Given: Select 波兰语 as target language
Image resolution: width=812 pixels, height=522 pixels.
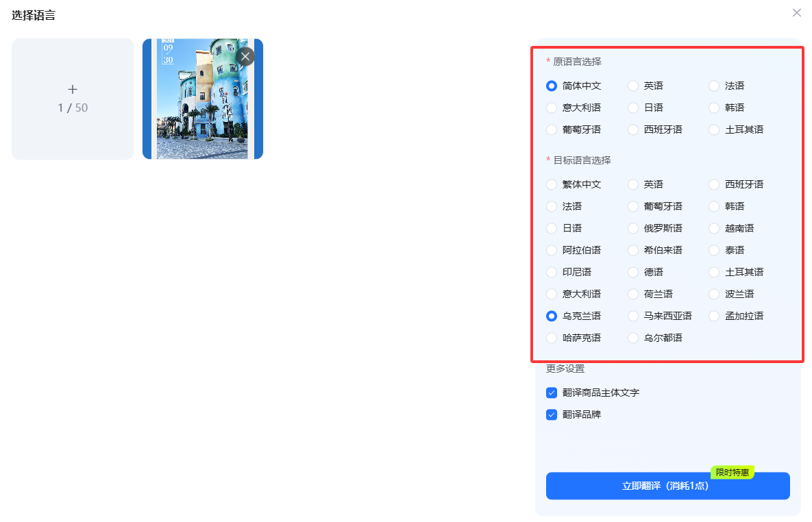Looking at the screenshot, I should [x=714, y=294].
